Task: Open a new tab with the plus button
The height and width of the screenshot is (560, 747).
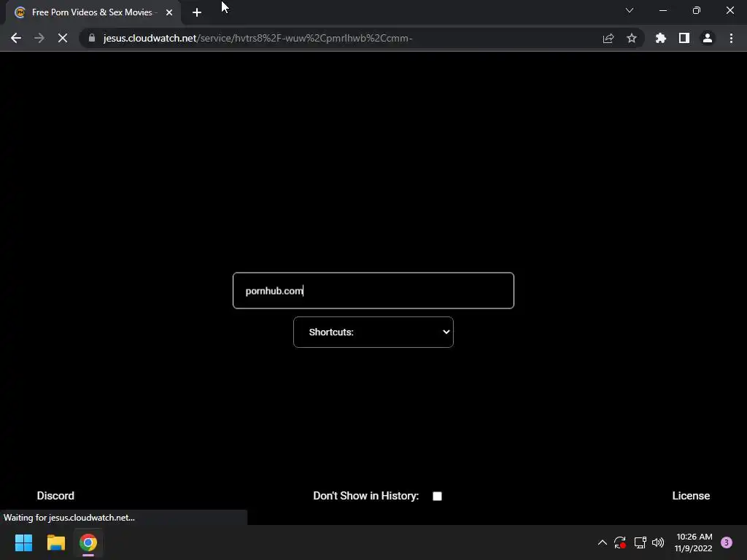Action: tap(197, 12)
